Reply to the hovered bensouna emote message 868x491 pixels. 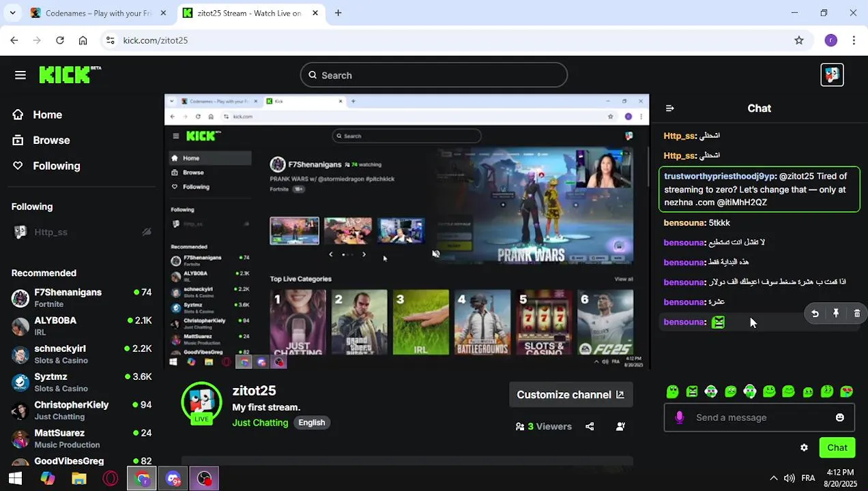point(815,314)
